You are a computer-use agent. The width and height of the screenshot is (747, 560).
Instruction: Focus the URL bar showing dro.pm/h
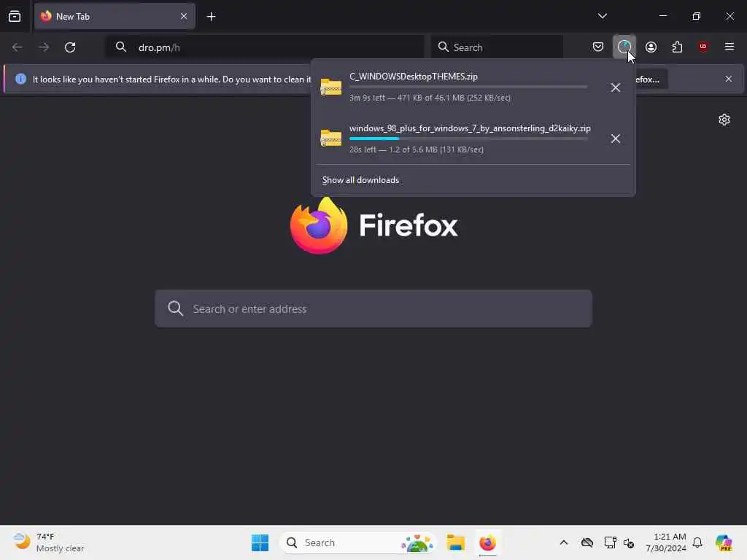coord(264,47)
